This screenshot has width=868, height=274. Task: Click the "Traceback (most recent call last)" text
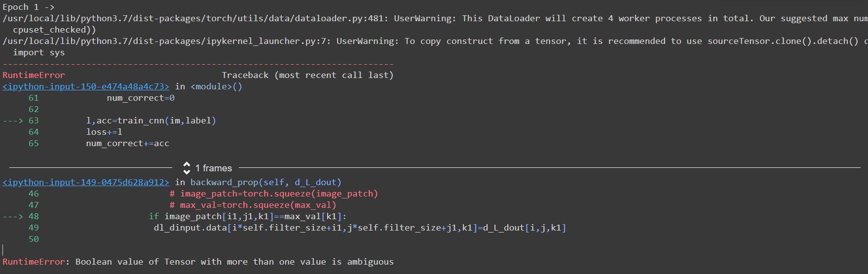[x=307, y=75]
